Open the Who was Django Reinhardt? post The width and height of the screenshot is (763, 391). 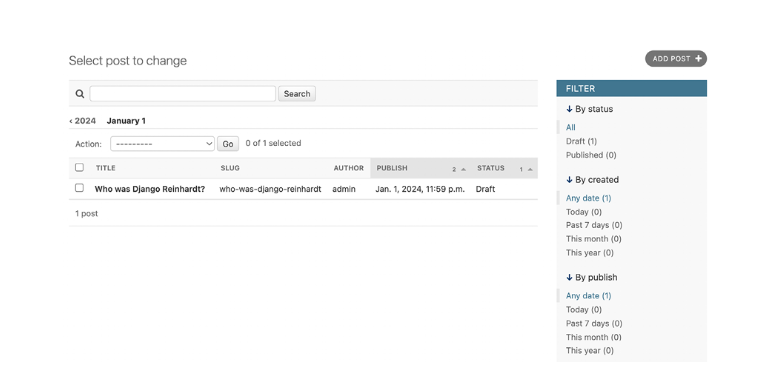click(150, 189)
